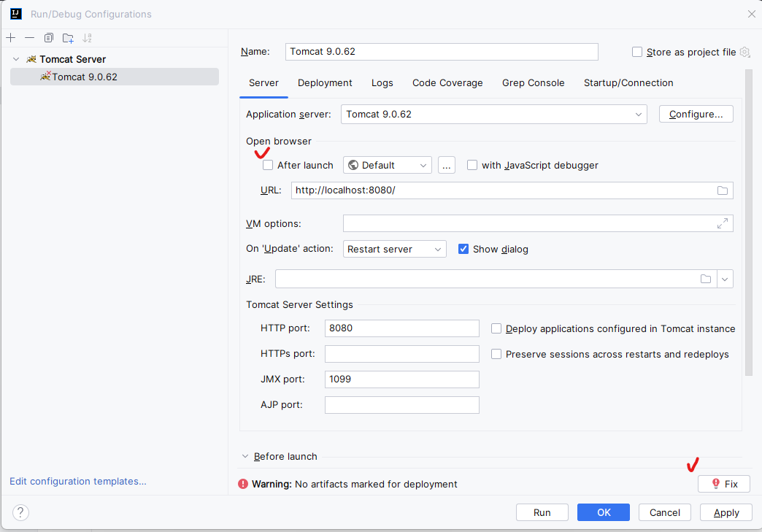Open the On 'Update' action dropdown
The width and height of the screenshot is (762, 532).
[395, 249]
